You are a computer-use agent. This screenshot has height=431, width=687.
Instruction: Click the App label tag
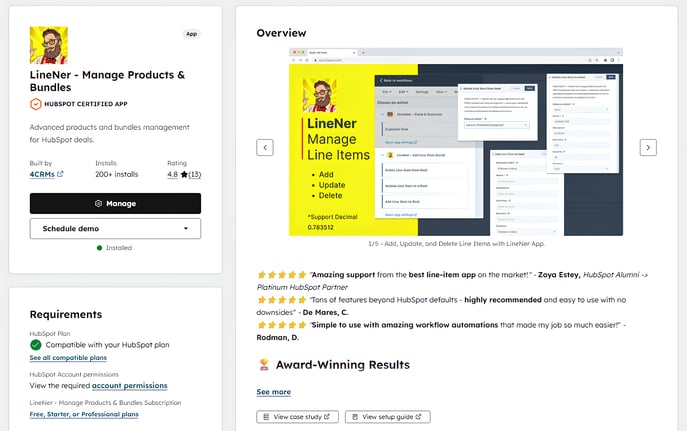coord(191,33)
